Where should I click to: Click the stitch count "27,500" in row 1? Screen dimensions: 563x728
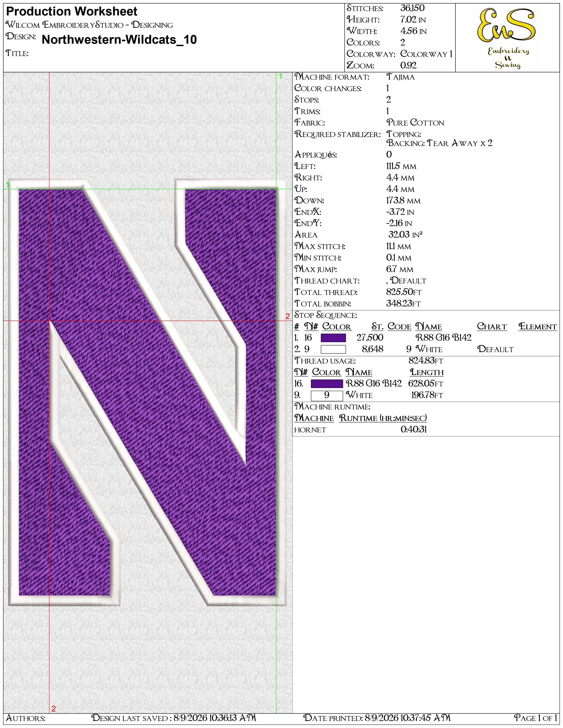pos(370,338)
